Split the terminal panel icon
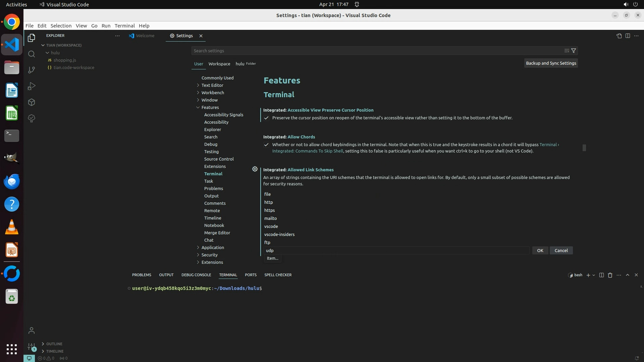The width and height of the screenshot is (644, 362). (601, 275)
